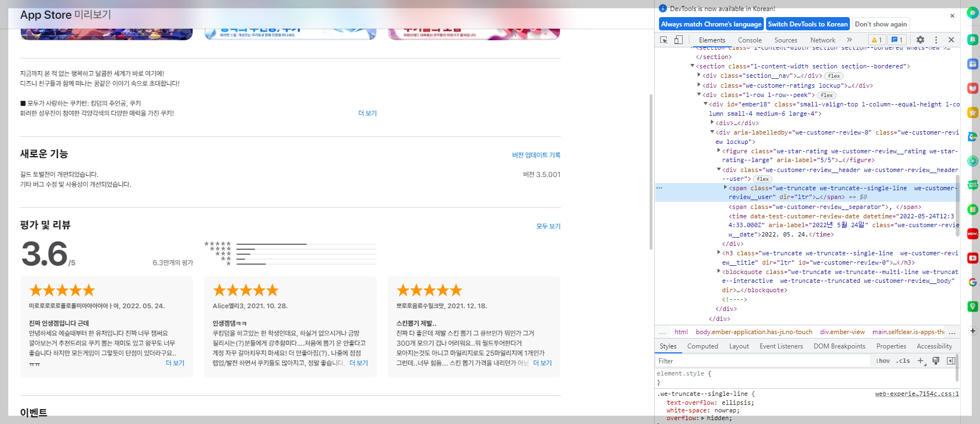This screenshot has height=424, width=980.
Task: Click flex badge on l-row--peek
Action: coord(826,95)
